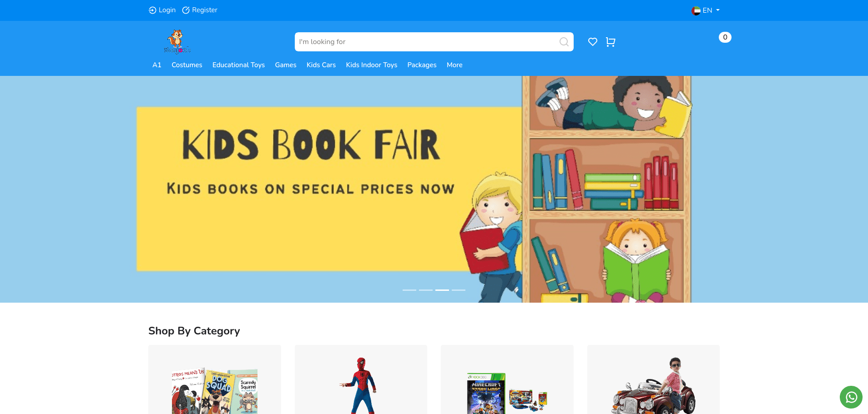Click the UAE flag icon
Viewport: 868px width, 414px height.
696,10
